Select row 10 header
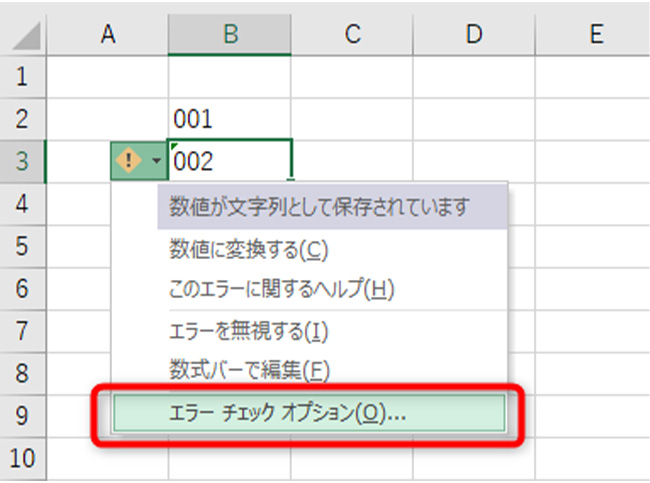Image resolution: width=650 pixels, height=483 pixels. [x=23, y=458]
